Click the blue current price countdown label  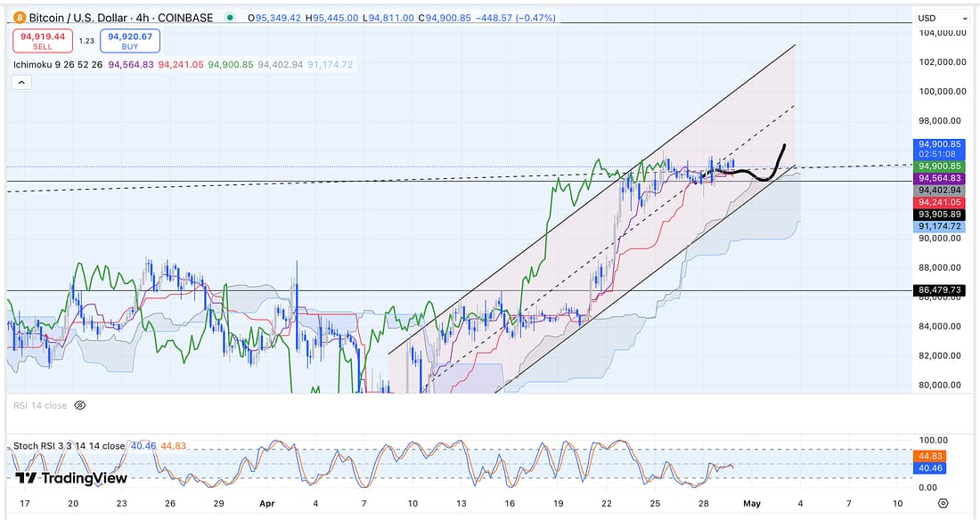click(x=940, y=149)
